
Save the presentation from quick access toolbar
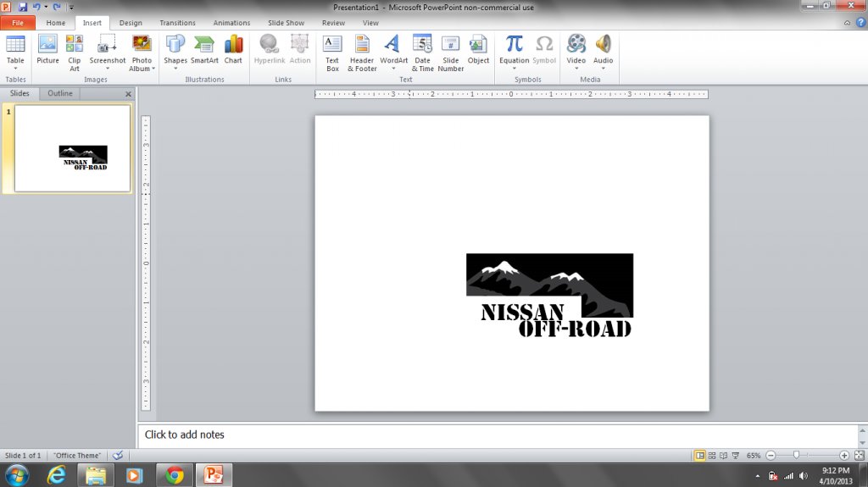tap(23, 7)
